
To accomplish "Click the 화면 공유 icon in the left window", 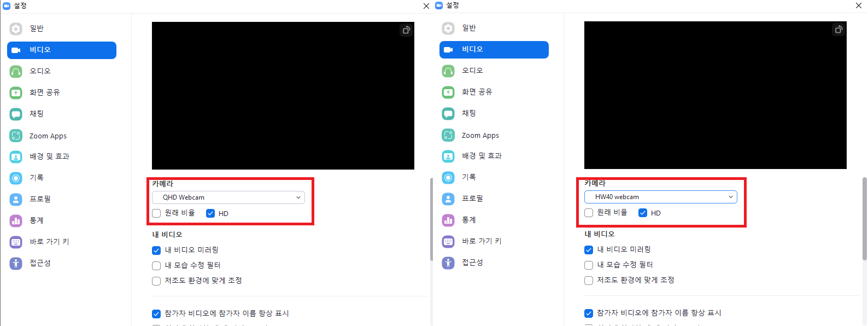I will pos(16,92).
